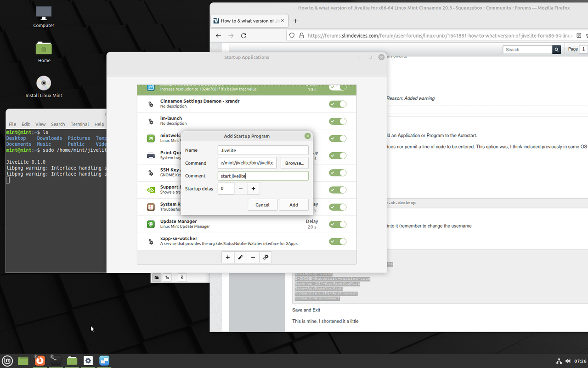The width and height of the screenshot is (588, 368).
Task: Toggle the SSH Key startup switch
Action: 338,172
